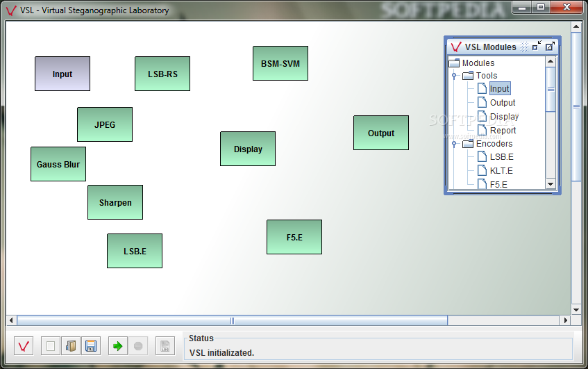The height and width of the screenshot is (369, 588).
Task: Open an experiment file from toolbar
Action: point(71,346)
